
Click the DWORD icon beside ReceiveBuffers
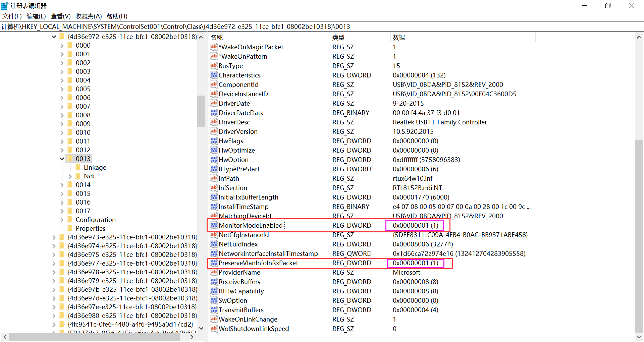point(214,282)
